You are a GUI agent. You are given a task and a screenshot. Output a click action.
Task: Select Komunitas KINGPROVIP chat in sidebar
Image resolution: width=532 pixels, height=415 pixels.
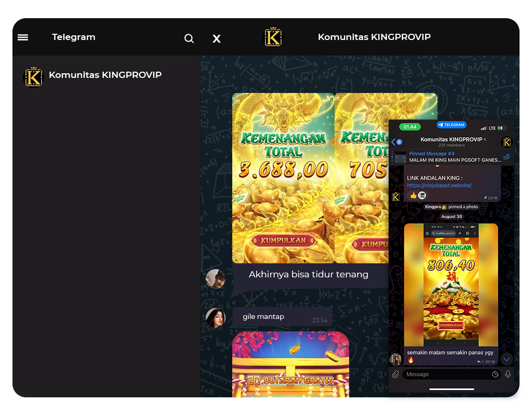104,76
